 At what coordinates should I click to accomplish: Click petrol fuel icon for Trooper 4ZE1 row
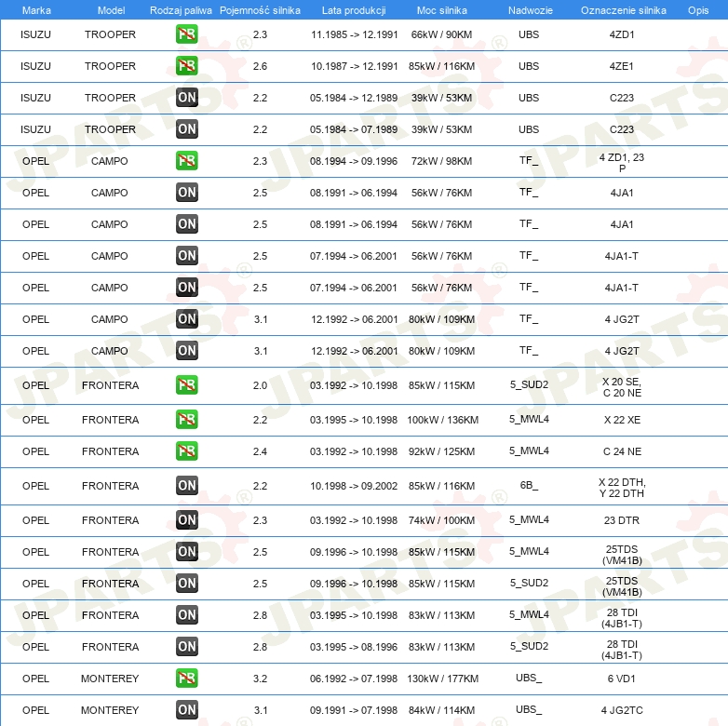(x=186, y=66)
